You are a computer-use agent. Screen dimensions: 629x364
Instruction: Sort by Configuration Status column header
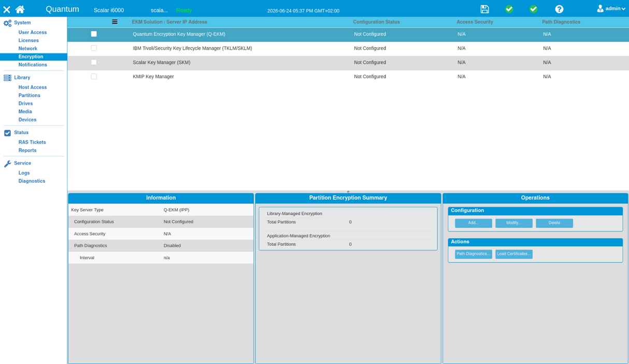(377, 22)
